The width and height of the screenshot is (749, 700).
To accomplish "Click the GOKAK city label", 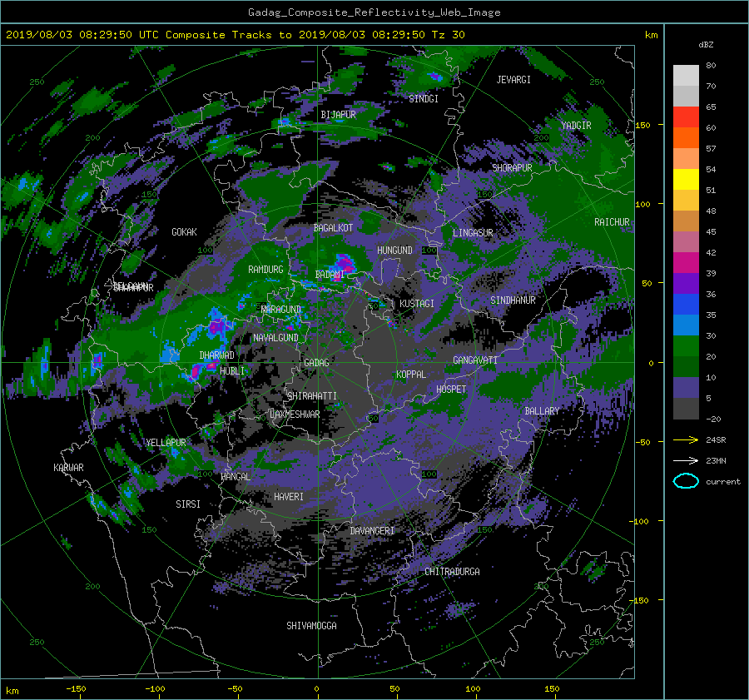I will [x=184, y=232].
